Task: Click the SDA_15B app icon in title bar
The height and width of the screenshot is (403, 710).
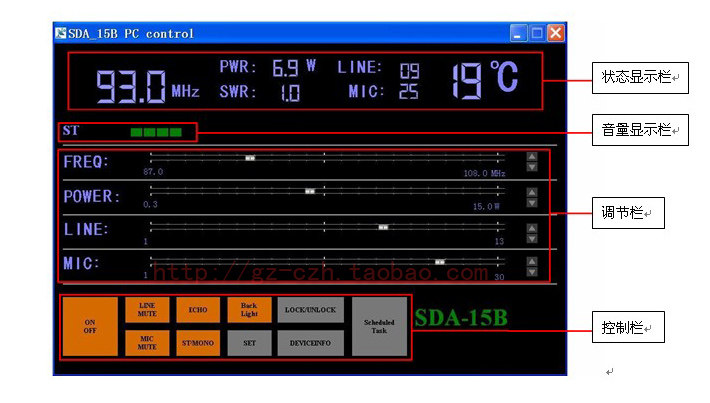Action: [x=61, y=33]
